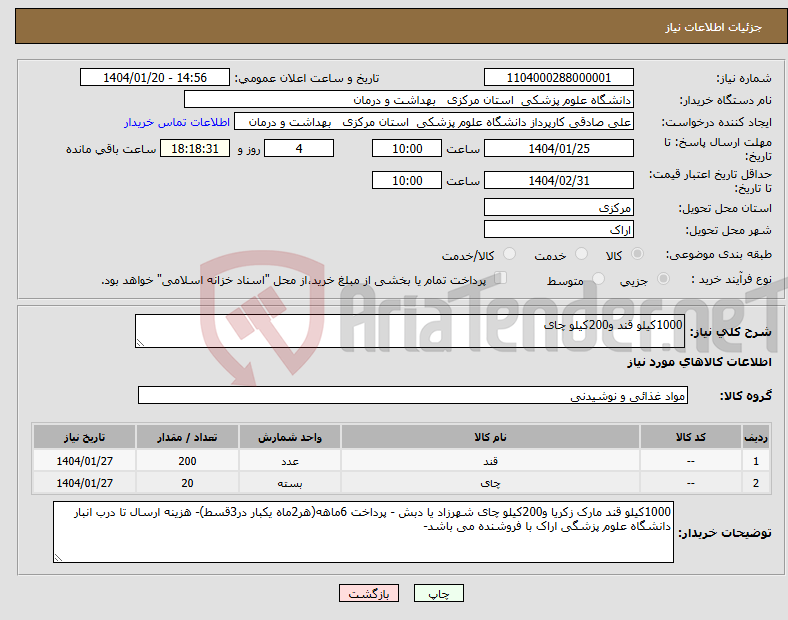Click the چاپ print button
The image size is (788, 620).
[439, 593]
